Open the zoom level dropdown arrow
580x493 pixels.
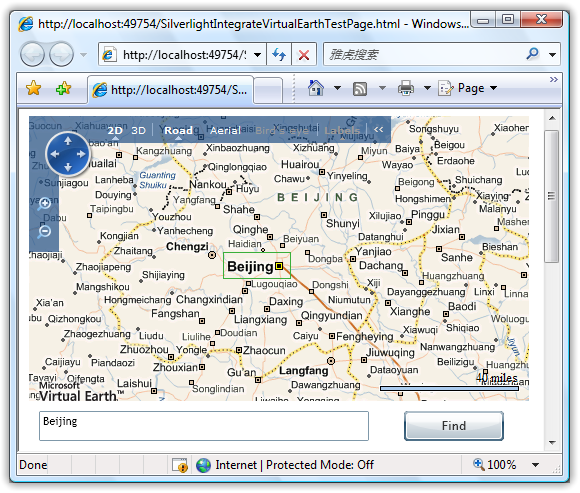click(535, 465)
